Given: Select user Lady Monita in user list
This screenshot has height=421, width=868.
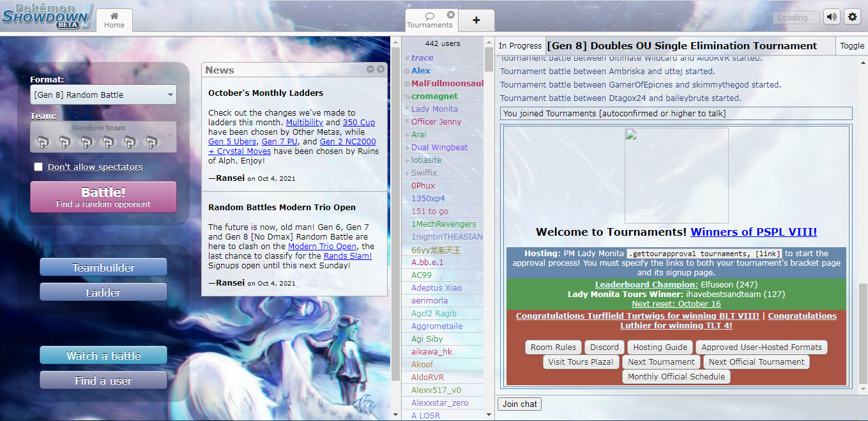Looking at the screenshot, I should click(x=443, y=109).
